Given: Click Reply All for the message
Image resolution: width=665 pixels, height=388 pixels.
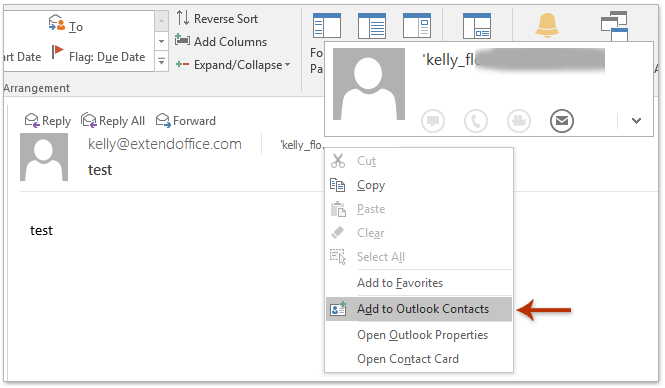Looking at the screenshot, I should click(113, 121).
